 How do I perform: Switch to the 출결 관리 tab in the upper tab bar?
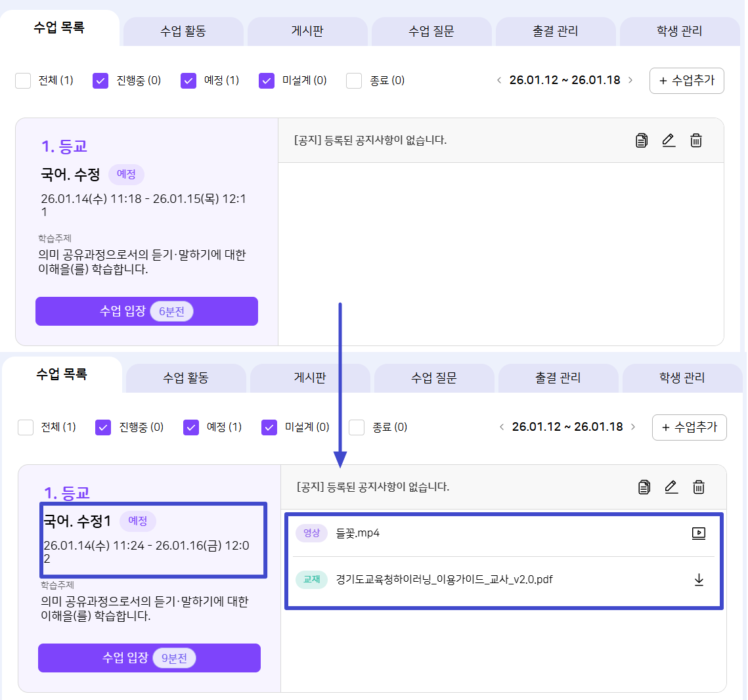[x=555, y=31]
